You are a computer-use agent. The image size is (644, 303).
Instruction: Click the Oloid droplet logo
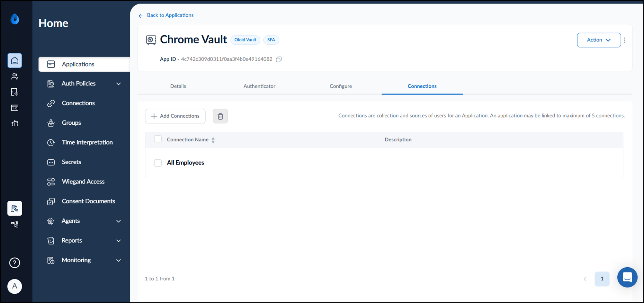point(15,19)
